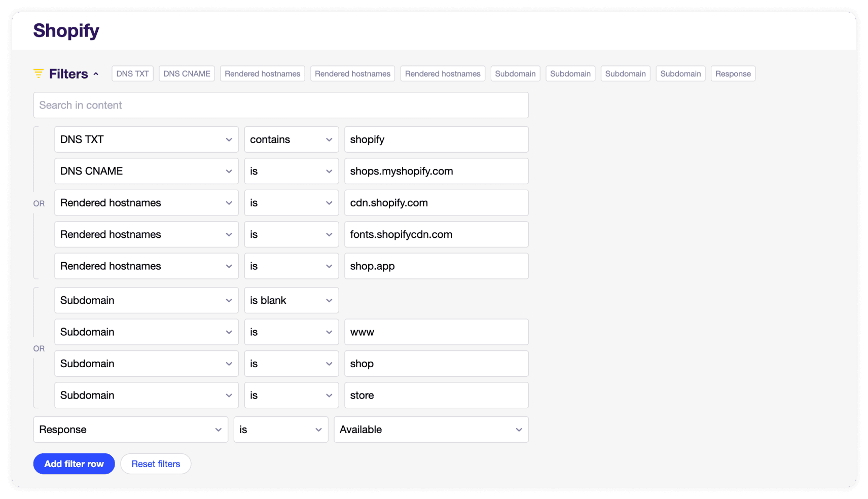Open the is blank operator dropdown
The width and height of the screenshot is (868, 499).
click(292, 300)
